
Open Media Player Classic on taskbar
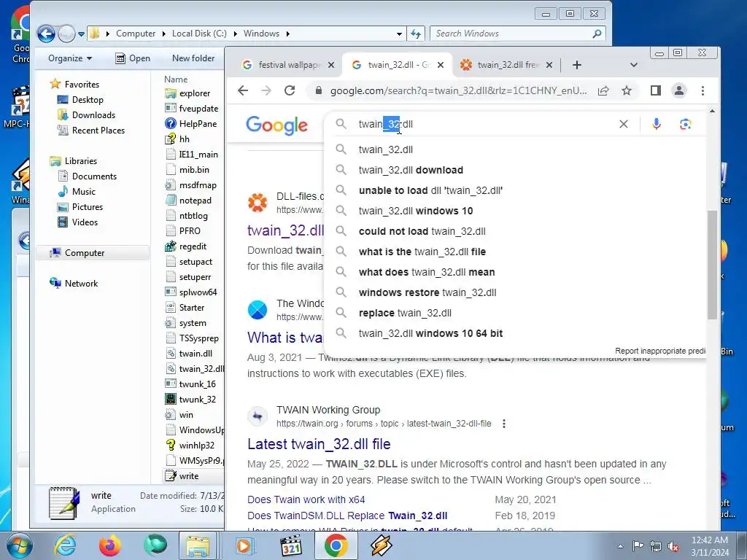tap(291, 545)
